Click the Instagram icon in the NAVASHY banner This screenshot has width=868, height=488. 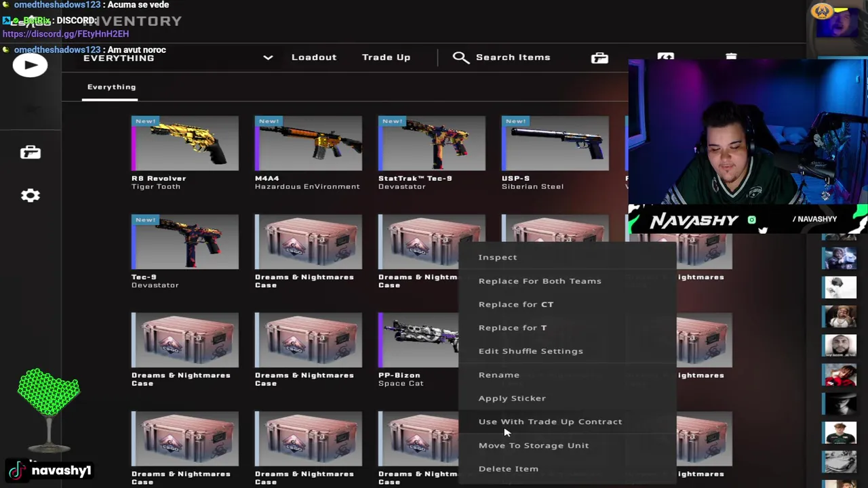pyautogui.click(x=751, y=220)
